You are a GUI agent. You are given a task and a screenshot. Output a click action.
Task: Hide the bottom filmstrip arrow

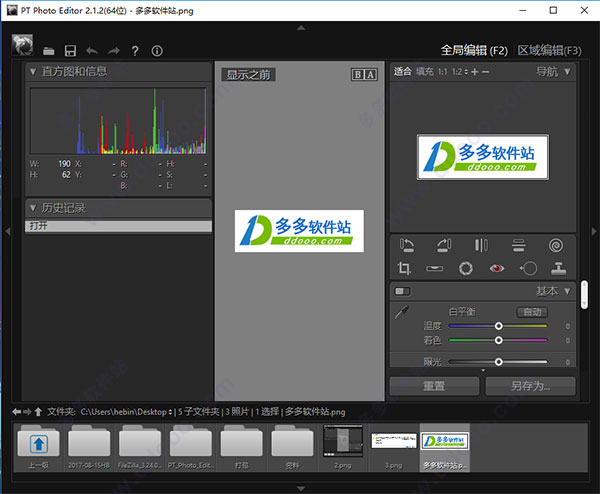pyautogui.click(x=301, y=489)
